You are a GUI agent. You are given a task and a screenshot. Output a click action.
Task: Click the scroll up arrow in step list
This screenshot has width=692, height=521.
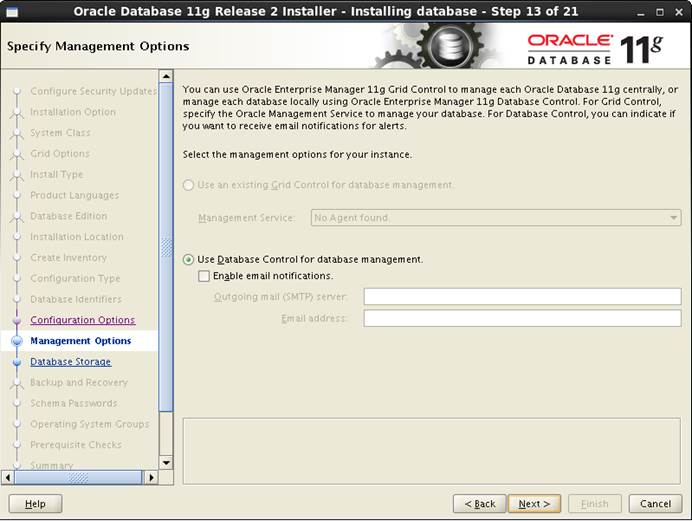click(166, 76)
